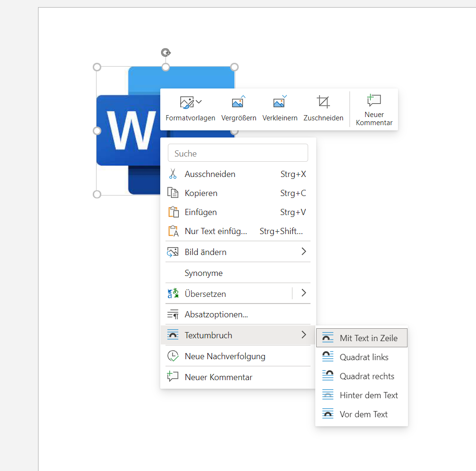
Task: Click the scissors icon for Ausschneiden
Action: (x=173, y=174)
